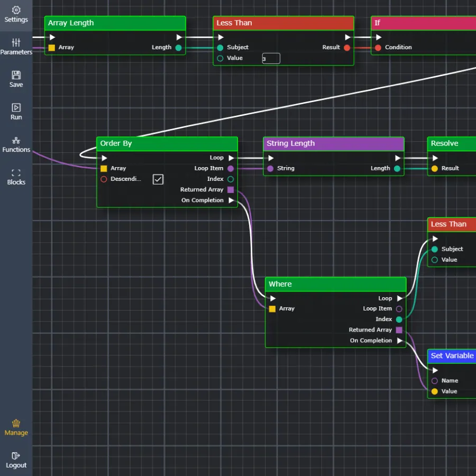Open the Blocks sidebar panel

(16, 177)
